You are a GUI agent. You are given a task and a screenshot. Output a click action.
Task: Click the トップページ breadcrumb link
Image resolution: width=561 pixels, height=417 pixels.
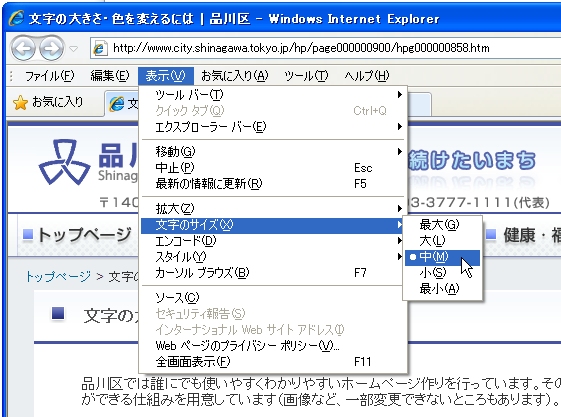click(58, 276)
